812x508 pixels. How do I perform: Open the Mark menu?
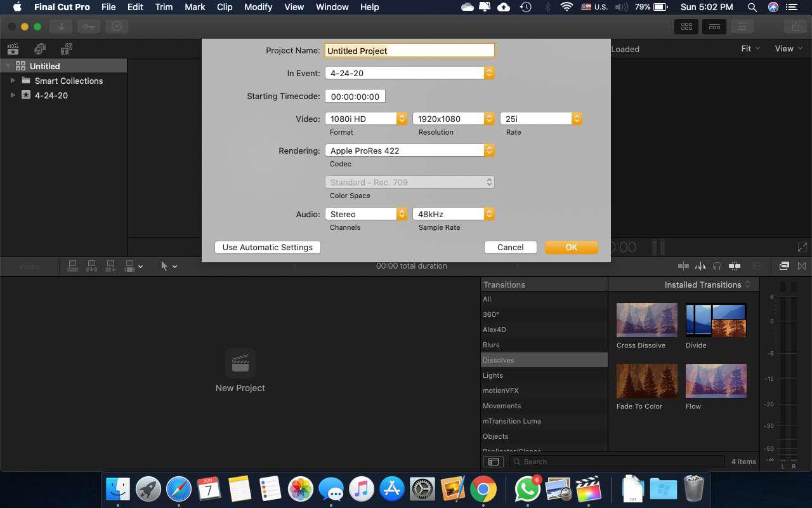195,7
